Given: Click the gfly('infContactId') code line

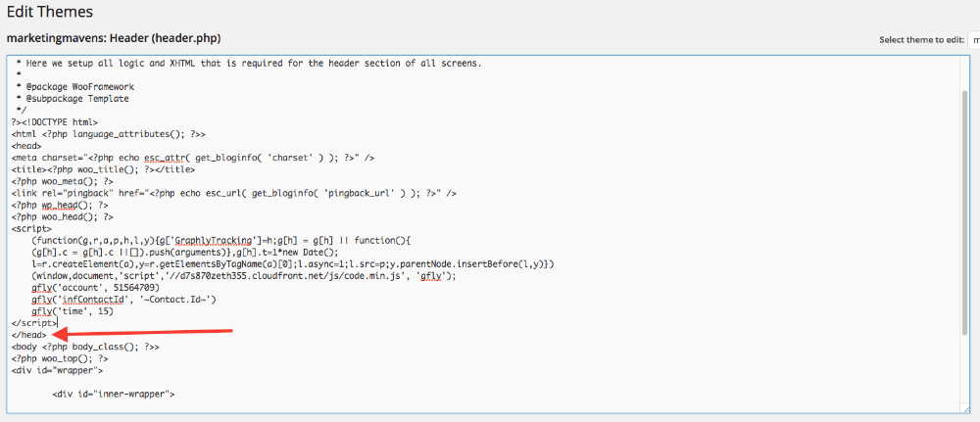Looking at the screenshot, I should click(123, 299).
